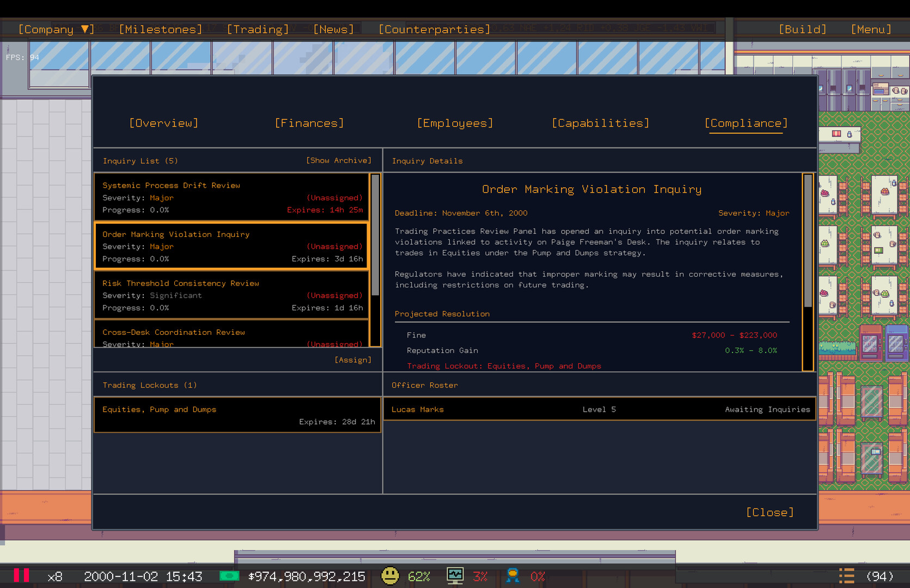Open the event list icon showing 94

coord(846,575)
